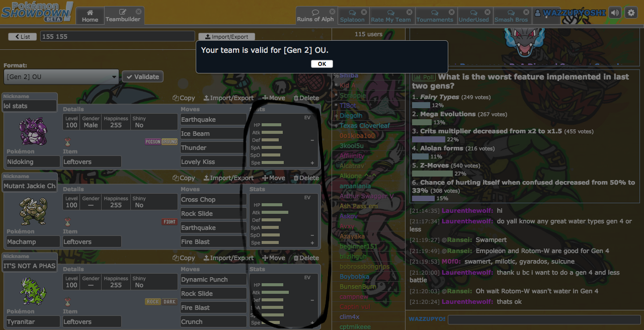Switch to Splatoon room tab

click(352, 16)
